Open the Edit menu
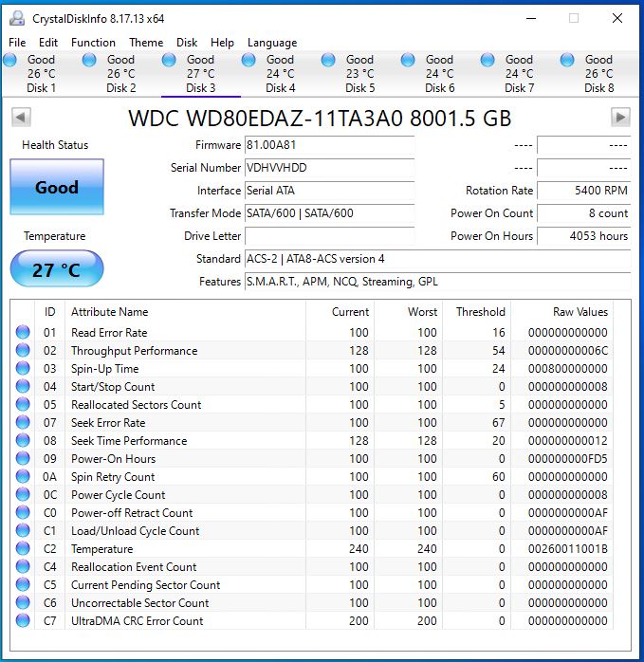 [x=48, y=43]
